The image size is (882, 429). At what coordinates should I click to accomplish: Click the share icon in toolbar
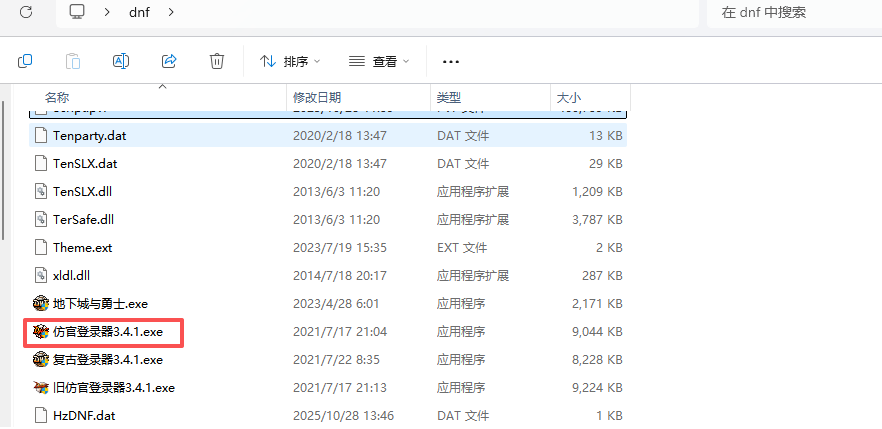pyautogui.click(x=169, y=62)
